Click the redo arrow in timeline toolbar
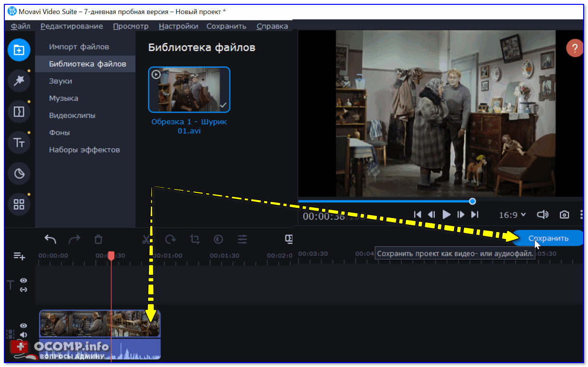This screenshot has height=367, width=588. [x=75, y=239]
